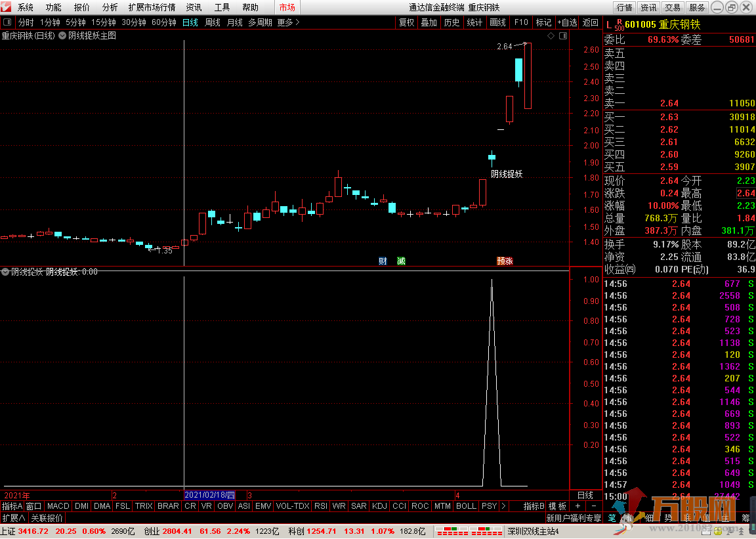Toggle 复权 price adjustment

tap(406, 22)
